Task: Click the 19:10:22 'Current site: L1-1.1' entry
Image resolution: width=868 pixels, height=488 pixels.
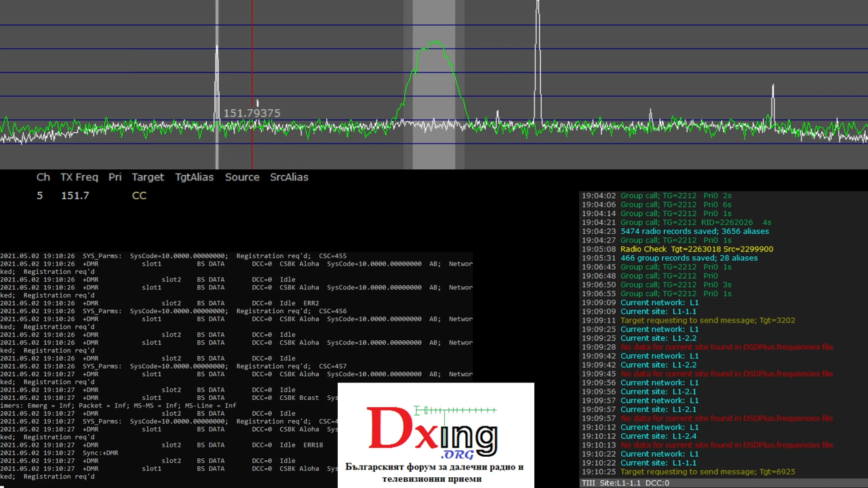Action: point(639,462)
